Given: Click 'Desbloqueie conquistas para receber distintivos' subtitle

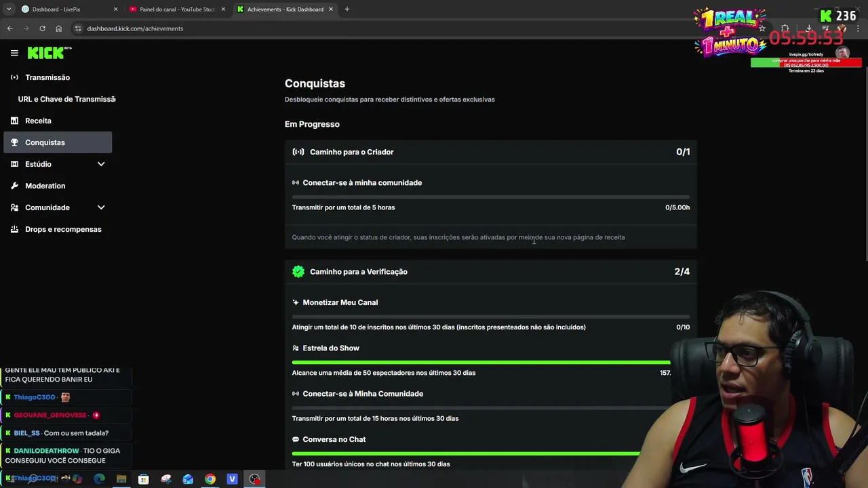Looking at the screenshot, I should (390, 100).
